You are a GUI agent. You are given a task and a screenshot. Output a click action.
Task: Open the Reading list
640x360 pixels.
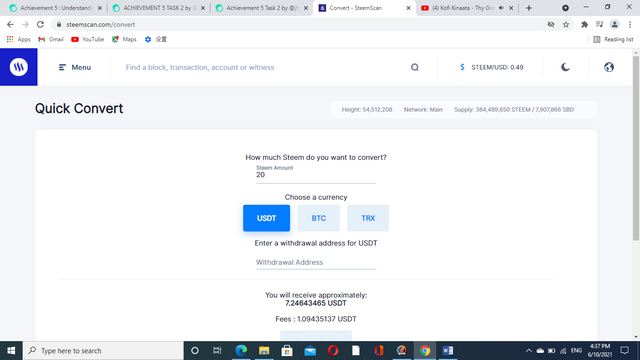click(x=613, y=39)
